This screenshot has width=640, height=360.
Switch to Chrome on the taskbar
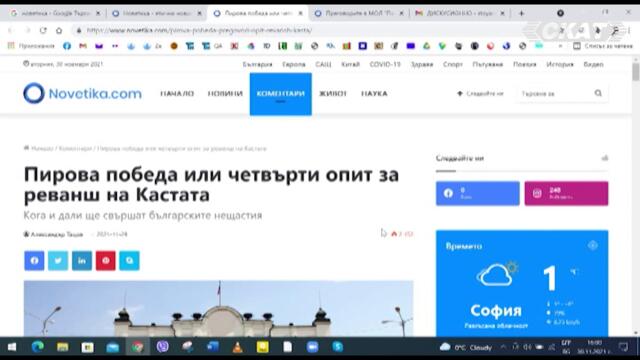138,347
